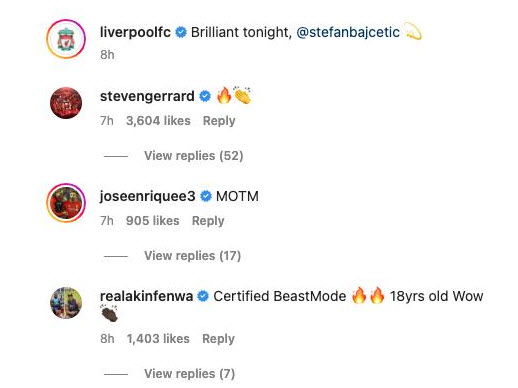
Task: Expand View replies (7) under realakinfenwa
Action: point(189,374)
